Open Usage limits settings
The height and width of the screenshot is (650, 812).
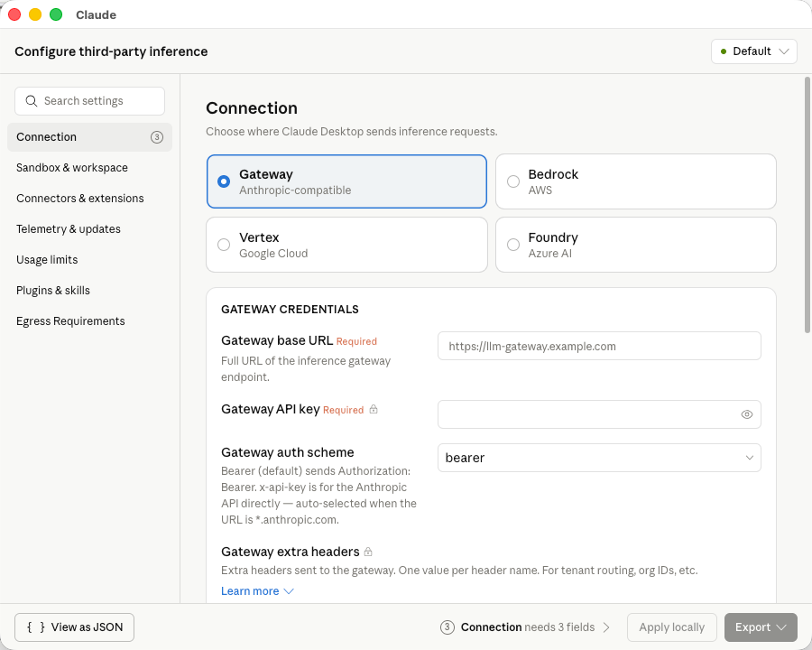point(89,260)
